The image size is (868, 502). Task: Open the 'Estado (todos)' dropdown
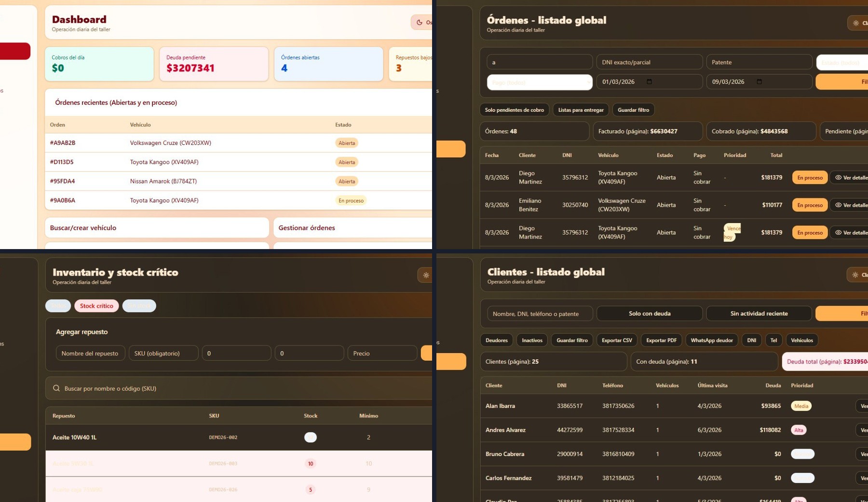tap(841, 62)
